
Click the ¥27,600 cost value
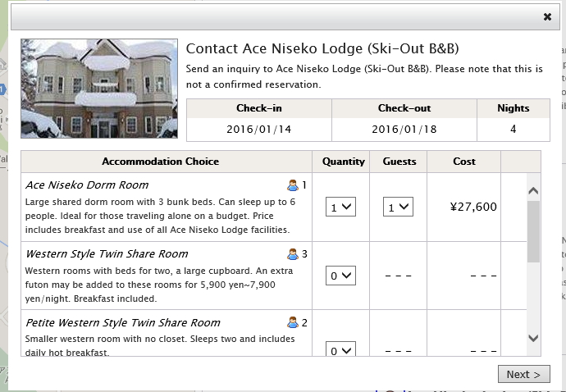[473, 207]
